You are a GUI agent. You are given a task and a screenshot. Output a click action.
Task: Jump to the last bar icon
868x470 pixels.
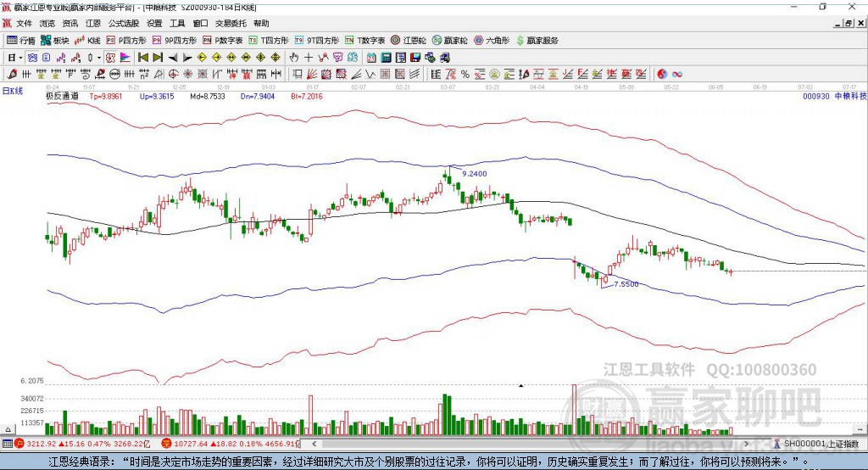click(158, 57)
